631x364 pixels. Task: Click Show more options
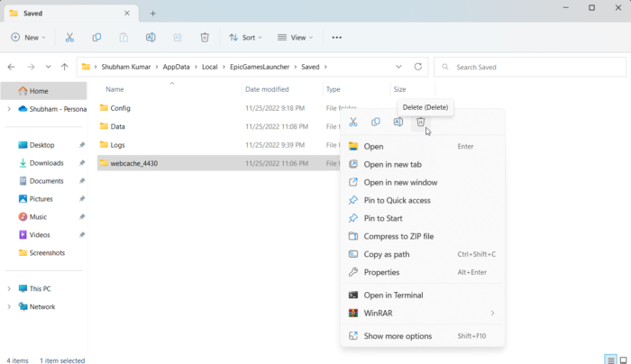[x=422, y=336]
